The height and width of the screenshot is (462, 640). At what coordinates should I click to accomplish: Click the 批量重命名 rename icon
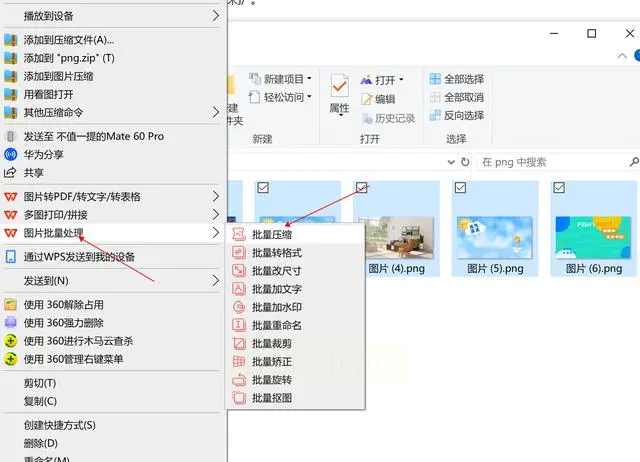[x=239, y=325]
